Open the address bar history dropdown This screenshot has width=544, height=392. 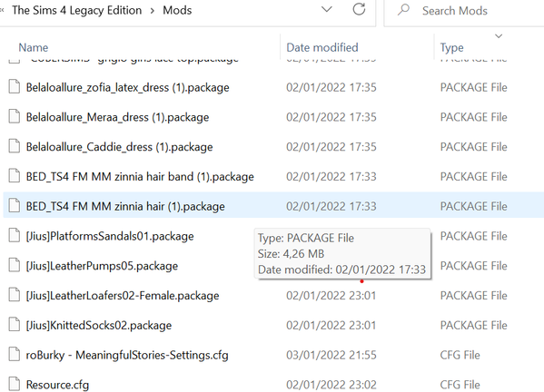pyautogui.click(x=327, y=9)
